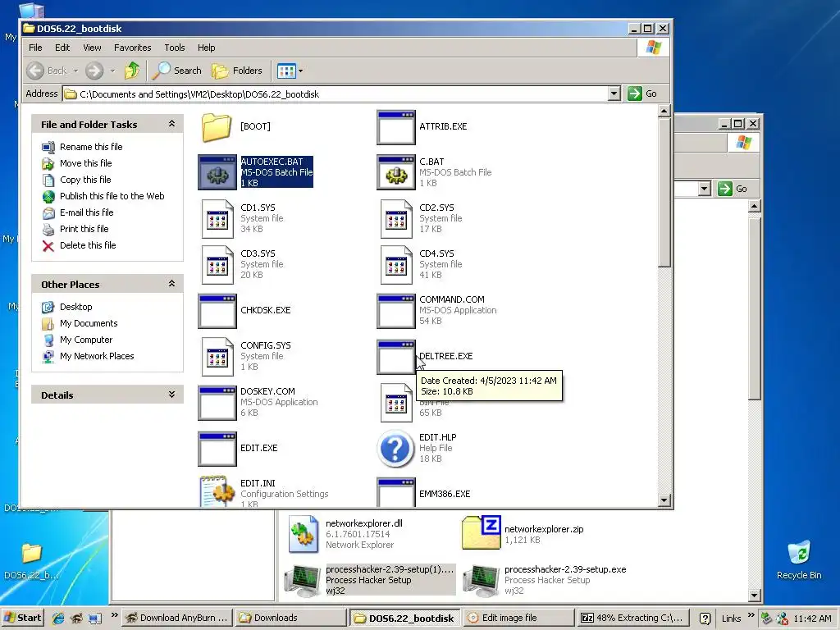The image size is (840, 630).
Task: Select the CD4.SYS system file icon
Action: pyautogui.click(x=396, y=265)
